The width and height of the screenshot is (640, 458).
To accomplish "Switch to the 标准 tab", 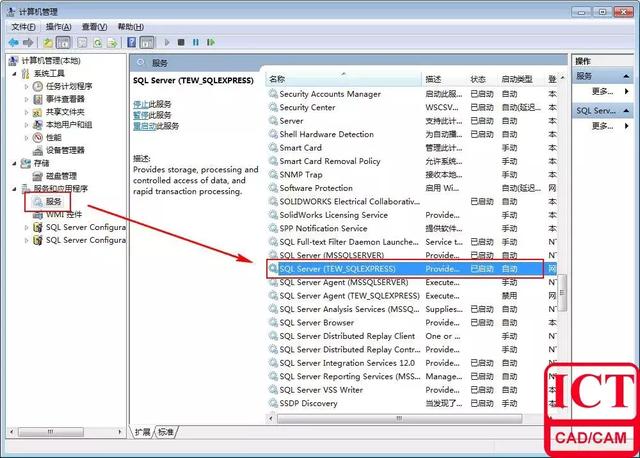I will [166, 432].
